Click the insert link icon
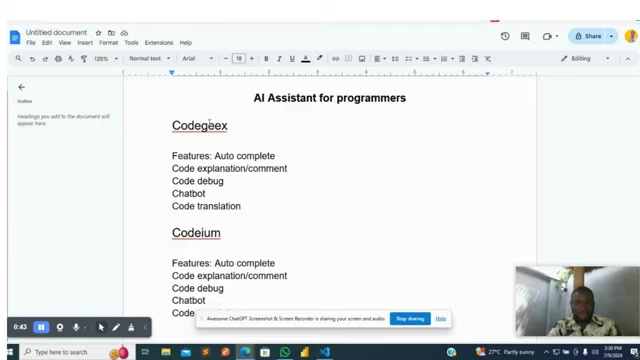Viewport: 640px width, 360px height. [x=335, y=59]
